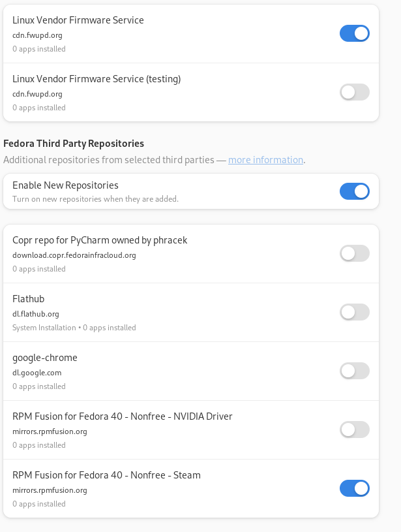Open the RPM Fusion Nonfree - NVIDIA Driver title

point(122,416)
